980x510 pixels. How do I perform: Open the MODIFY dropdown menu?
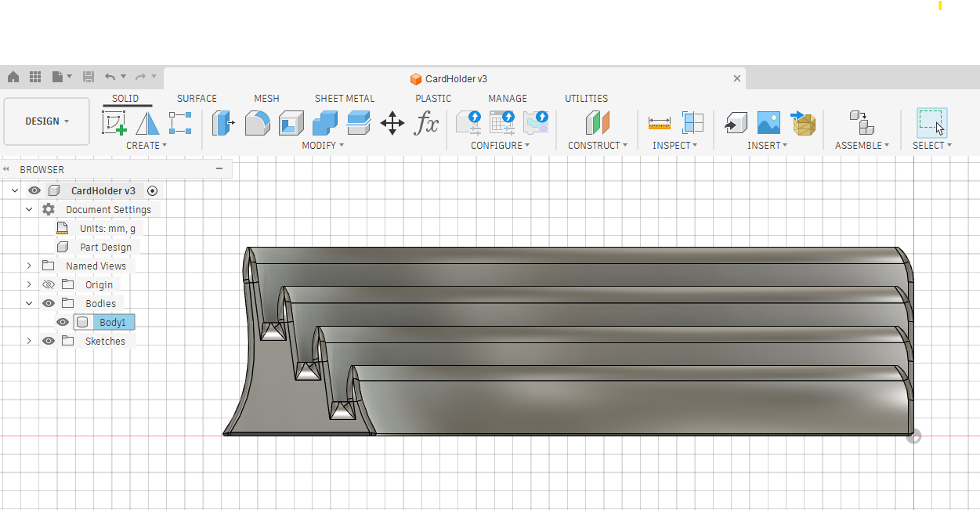tap(323, 145)
